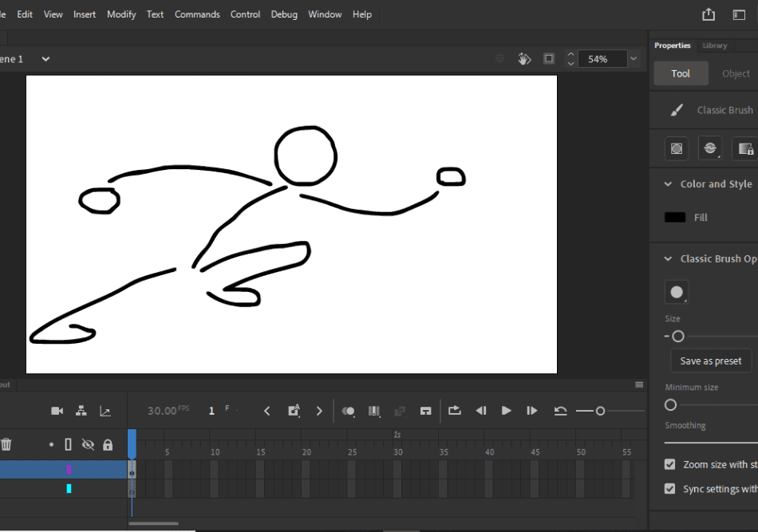Enable Zoom size with stage checkbox
Image resolution: width=758 pixels, height=532 pixels.
[670, 464]
